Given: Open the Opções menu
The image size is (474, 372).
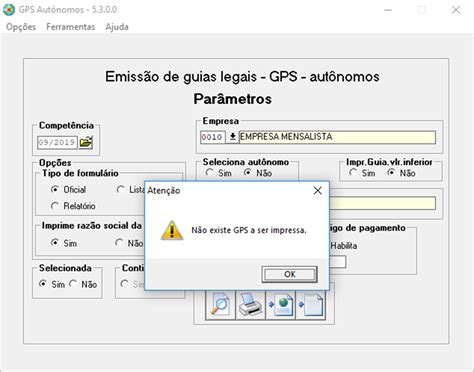Looking at the screenshot, I should (x=21, y=27).
